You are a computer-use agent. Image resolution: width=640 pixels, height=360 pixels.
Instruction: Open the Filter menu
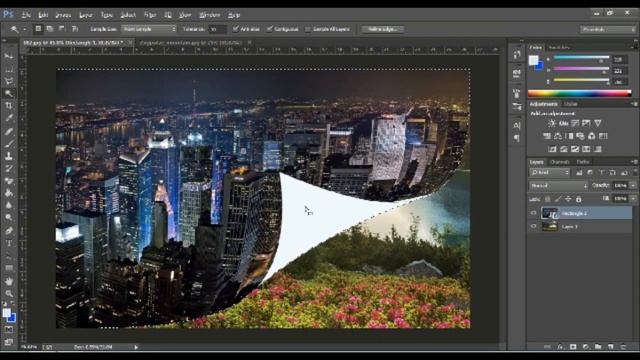coord(150,15)
